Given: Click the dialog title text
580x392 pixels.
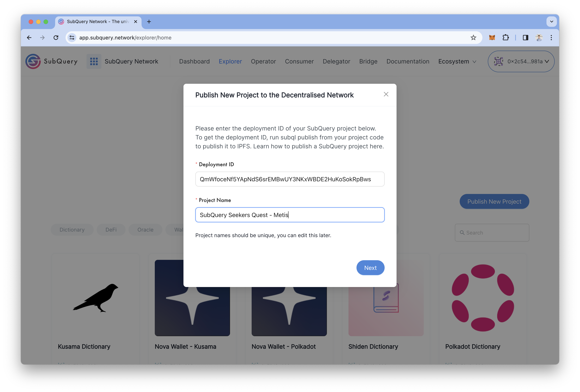Looking at the screenshot, I should [x=274, y=95].
